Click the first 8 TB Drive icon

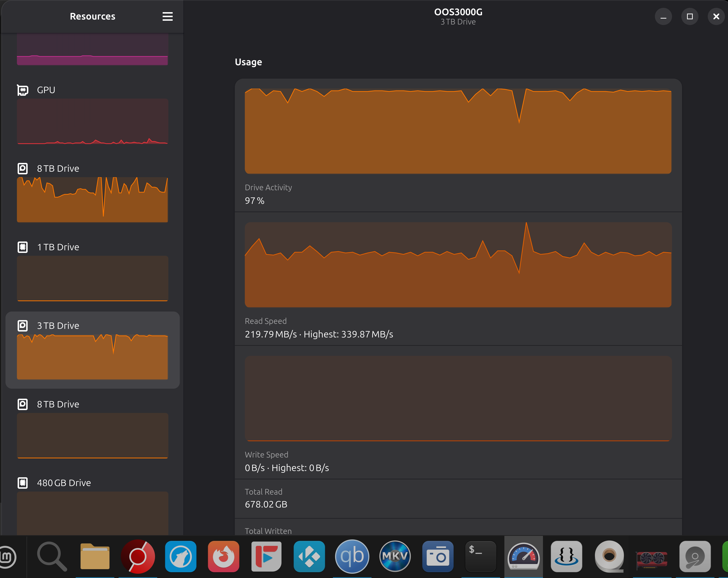tap(23, 168)
